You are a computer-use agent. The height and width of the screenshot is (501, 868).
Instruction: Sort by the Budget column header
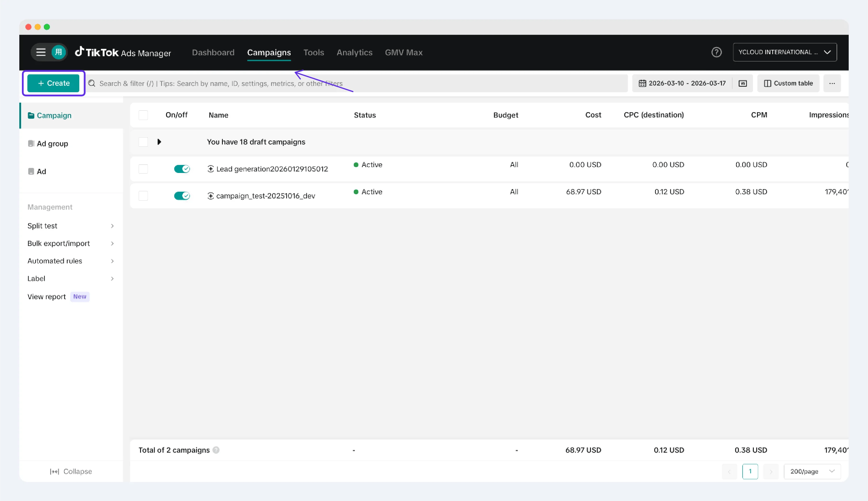[505, 115]
